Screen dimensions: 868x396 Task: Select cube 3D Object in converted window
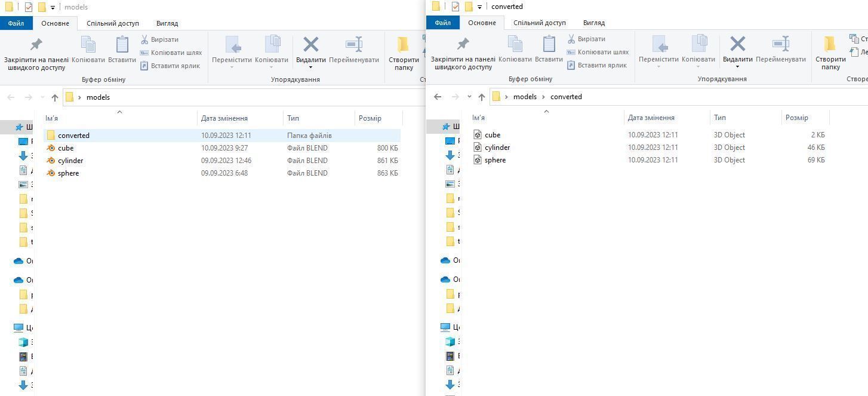649,135
